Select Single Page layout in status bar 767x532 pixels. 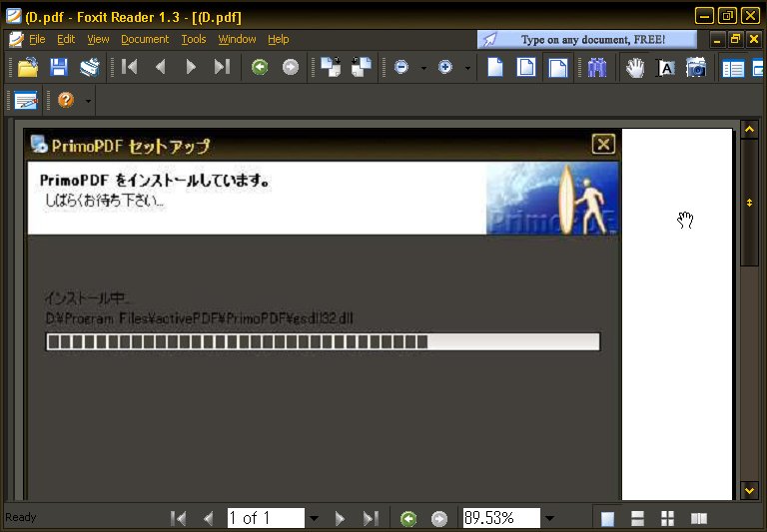607,518
